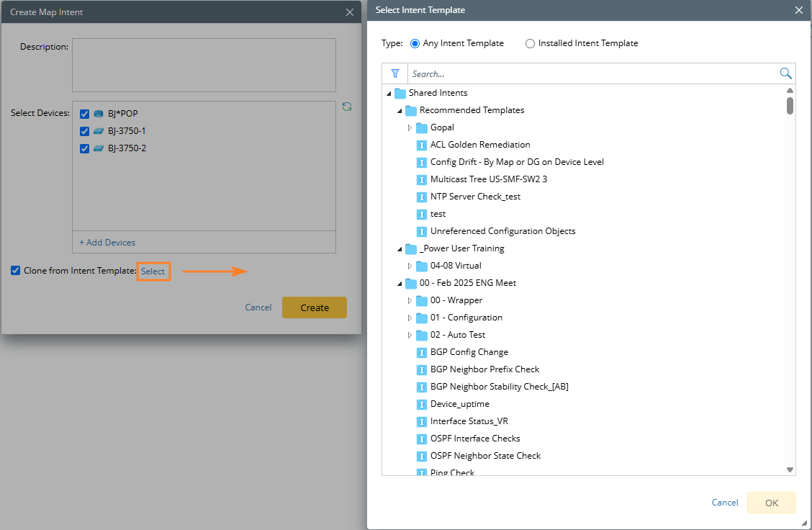This screenshot has height=530, width=812.
Task: Select OSPF Interface Checks template
Action: (475, 439)
